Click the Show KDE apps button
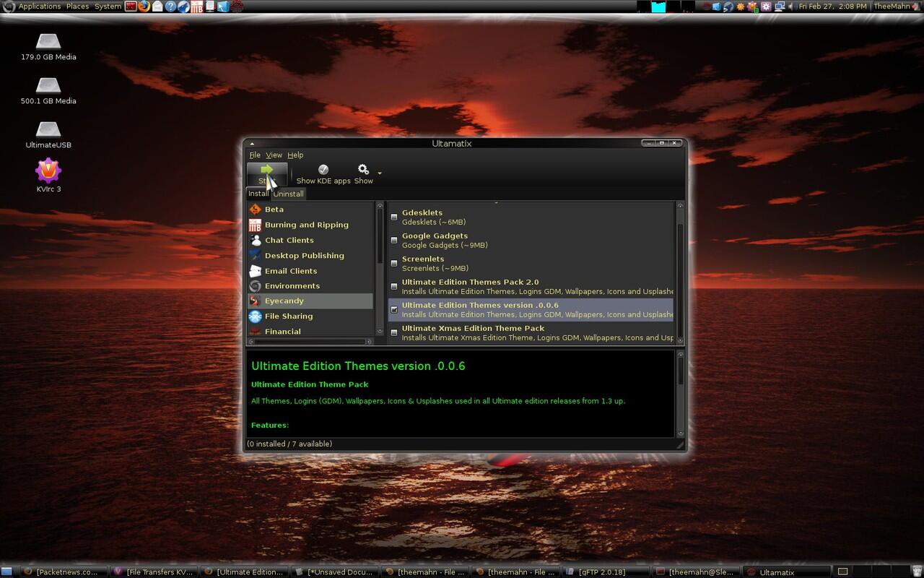Image resolution: width=924 pixels, height=578 pixels. coord(323,173)
